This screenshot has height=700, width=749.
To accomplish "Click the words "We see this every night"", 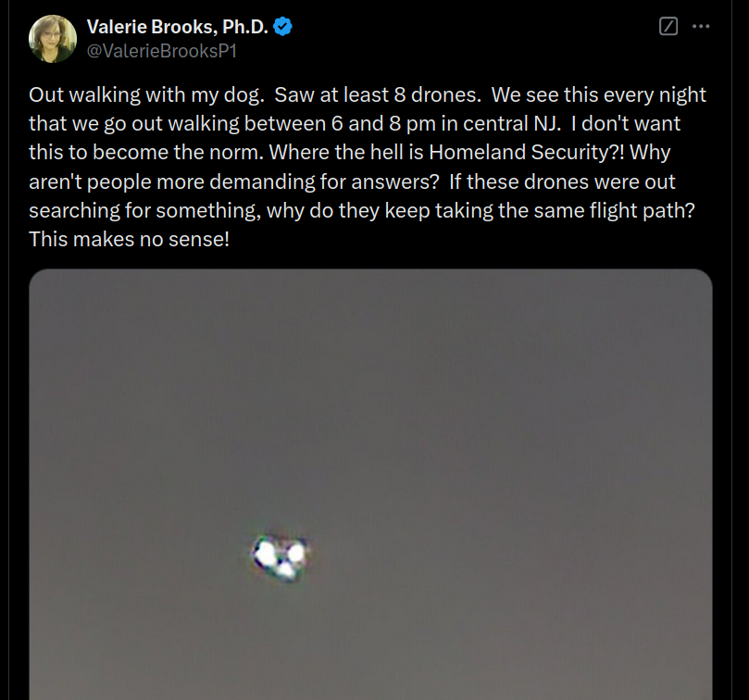I will click(x=598, y=95).
